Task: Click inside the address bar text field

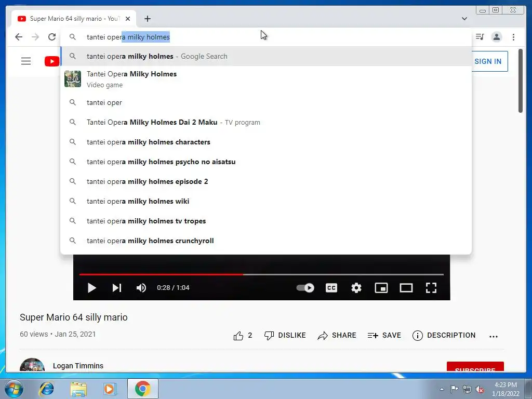Action: 266,37
